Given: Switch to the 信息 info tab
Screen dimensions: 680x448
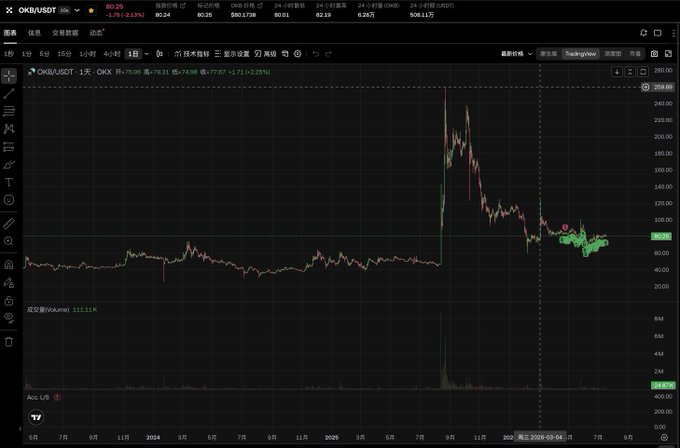Looking at the screenshot, I should click(x=34, y=33).
